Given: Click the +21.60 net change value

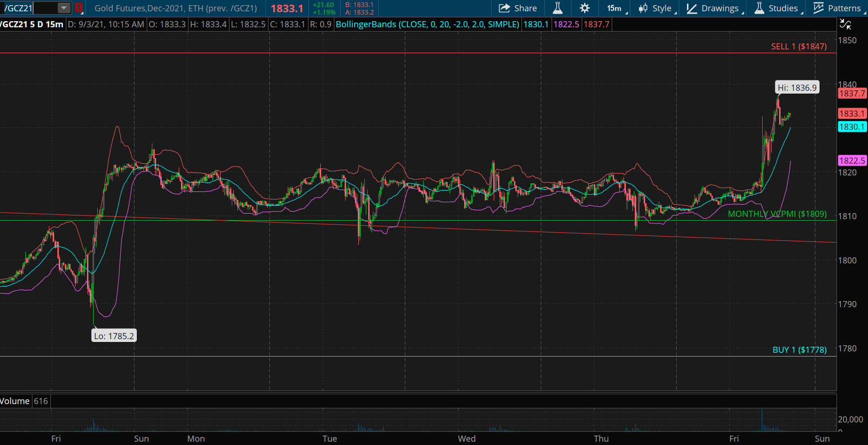Looking at the screenshot, I should pos(324,5).
